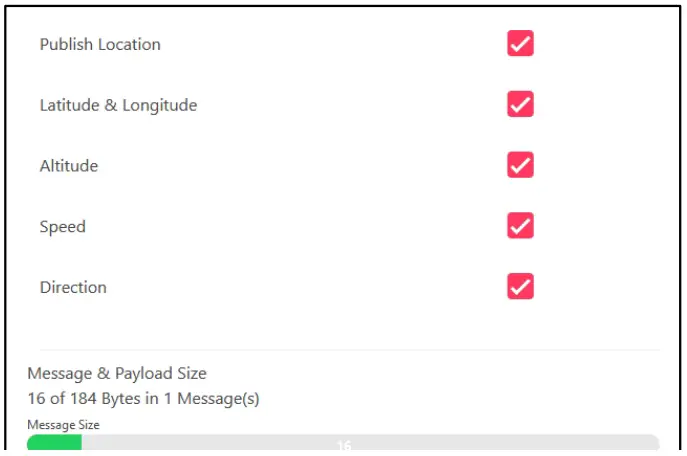Uncheck the Publish Location checkbox
The height and width of the screenshot is (456, 687).
pyautogui.click(x=520, y=44)
